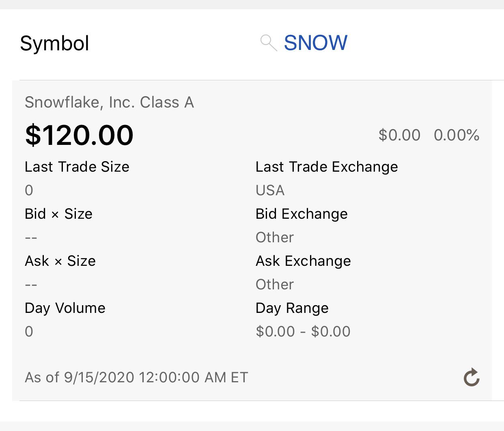Open the SNOW symbol lookup link

coord(315,43)
